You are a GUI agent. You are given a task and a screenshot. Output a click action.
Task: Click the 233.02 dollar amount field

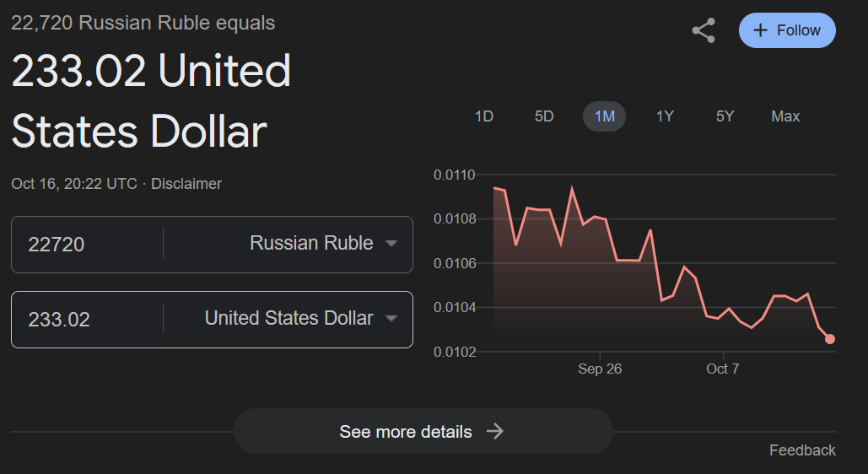pyautogui.click(x=84, y=320)
